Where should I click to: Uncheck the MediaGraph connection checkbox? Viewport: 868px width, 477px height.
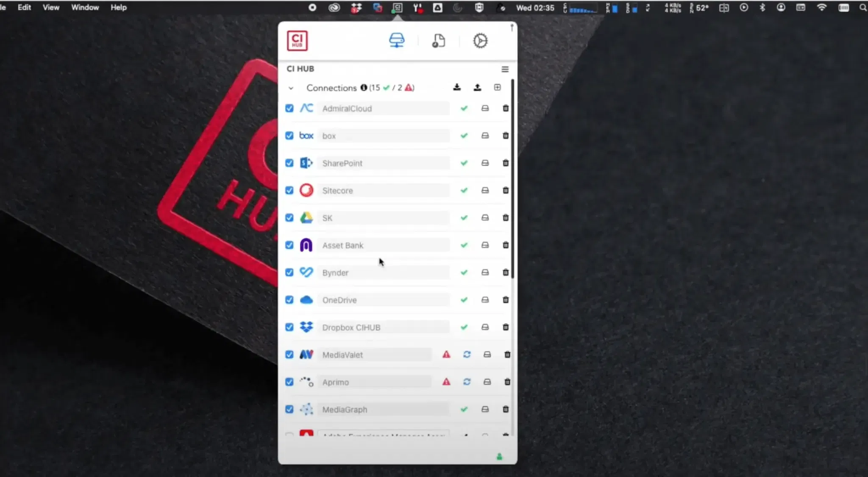click(x=289, y=409)
